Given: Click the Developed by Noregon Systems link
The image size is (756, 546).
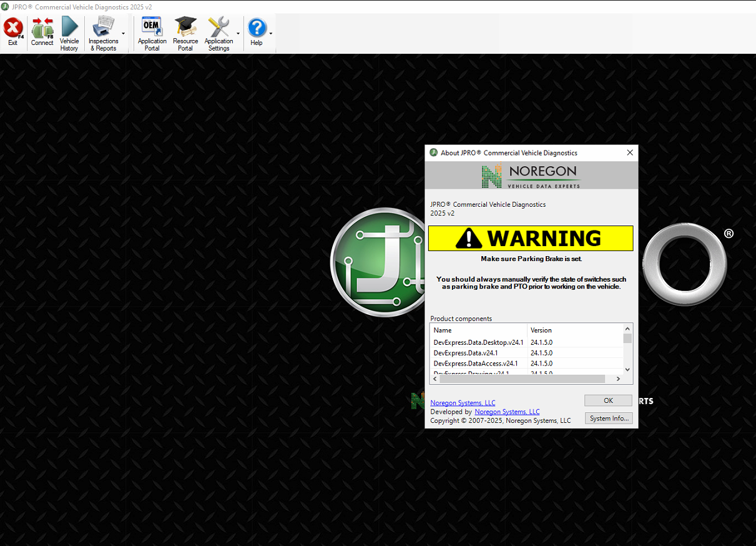Looking at the screenshot, I should point(507,412).
